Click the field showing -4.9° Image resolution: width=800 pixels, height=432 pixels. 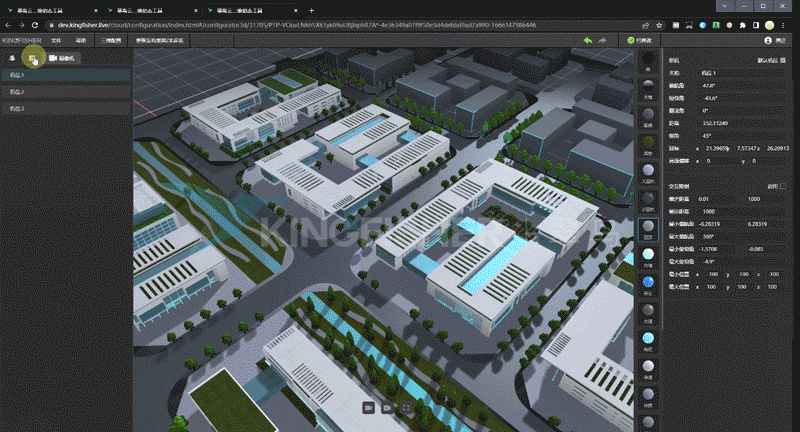(742, 262)
